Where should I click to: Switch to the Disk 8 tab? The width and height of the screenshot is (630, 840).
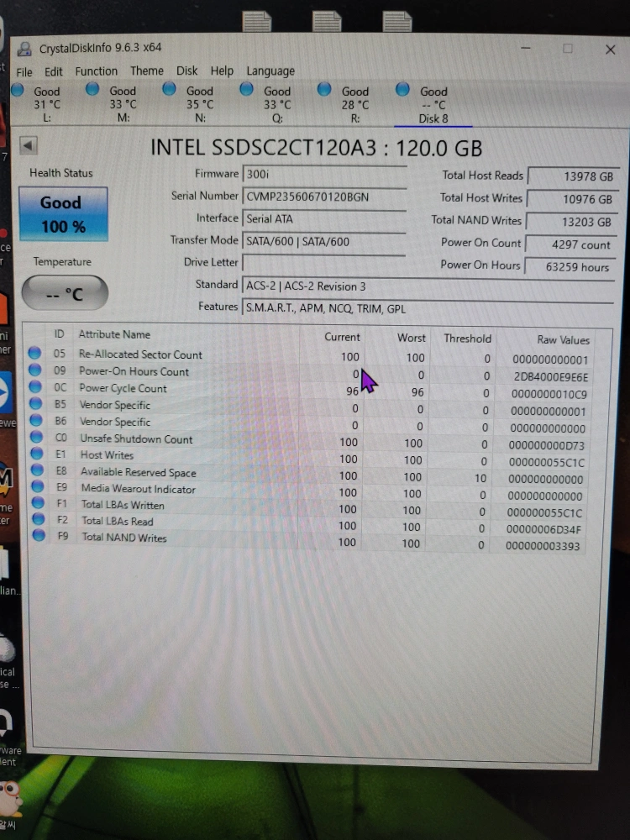(x=433, y=105)
